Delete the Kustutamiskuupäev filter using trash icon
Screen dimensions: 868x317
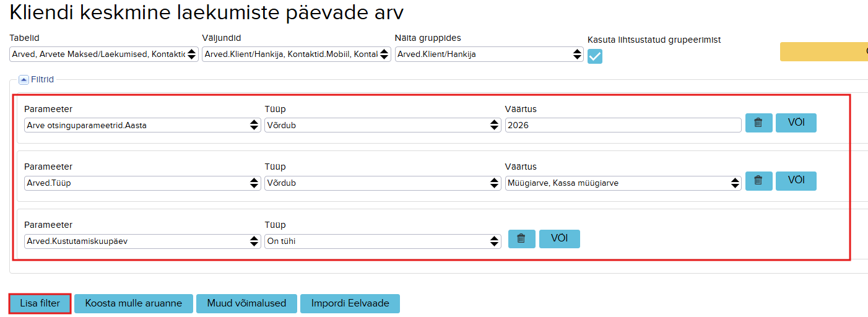(521, 239)
